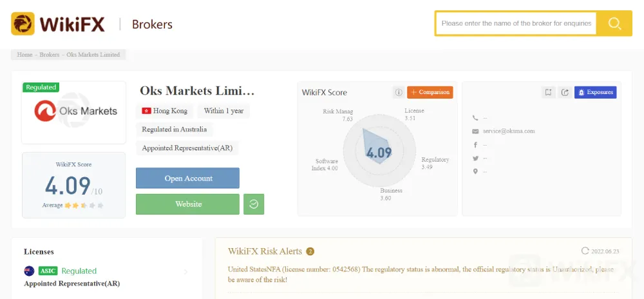Click the green Regulated badge
The image size is (644, 299).
tap(41, 87)
